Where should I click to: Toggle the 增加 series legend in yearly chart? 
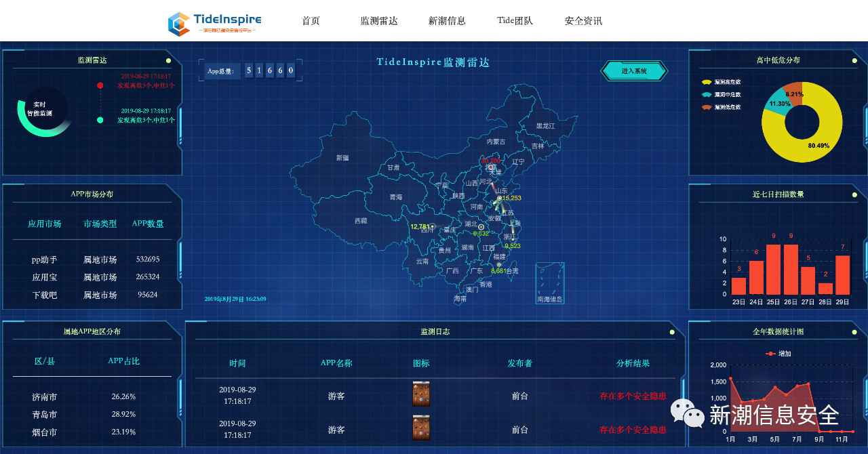pyautogui.click(x=778, y=354)
